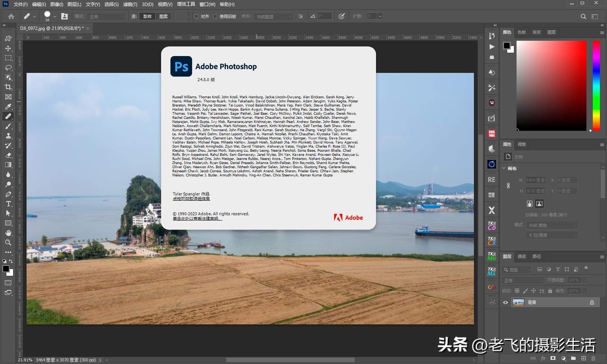Select the Horizontal Type tool
This screenshot has width=607, height=364.
8,204
